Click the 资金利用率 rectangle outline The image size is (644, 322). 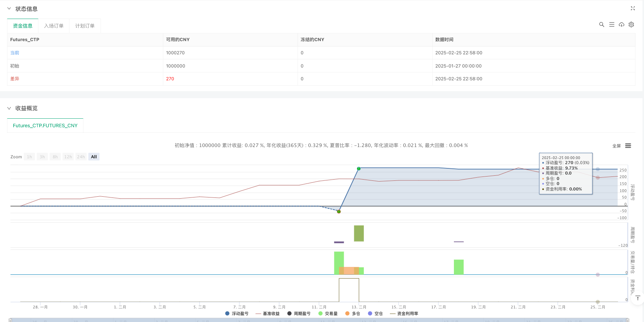pyautogui.click(x=349, y=290)
